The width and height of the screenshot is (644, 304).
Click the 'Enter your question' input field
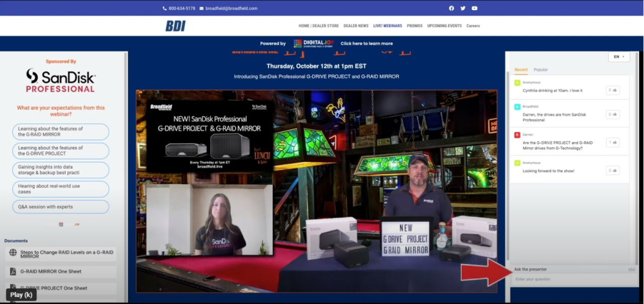569,279
